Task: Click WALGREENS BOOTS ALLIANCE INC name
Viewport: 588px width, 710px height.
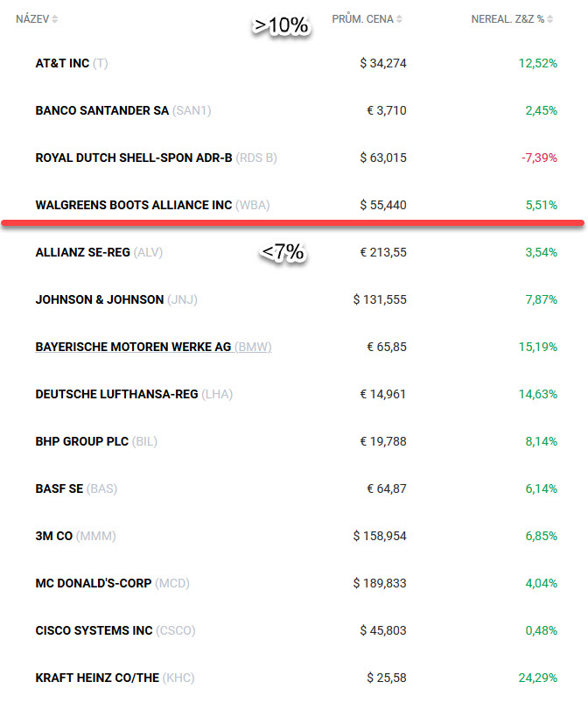Action: [133, 205]
